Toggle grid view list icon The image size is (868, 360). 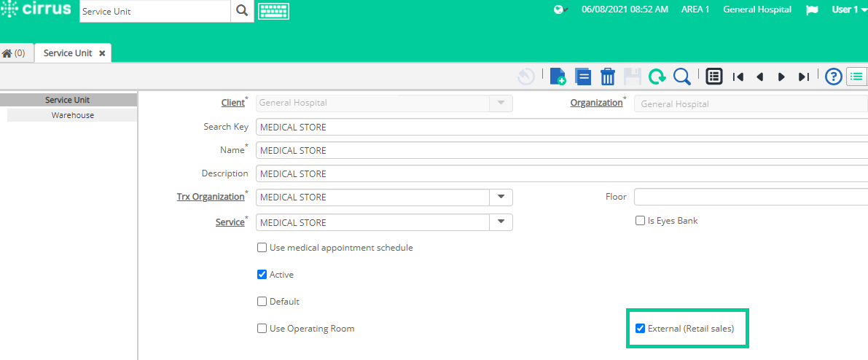pyautogui.click(x=714, y=77)
